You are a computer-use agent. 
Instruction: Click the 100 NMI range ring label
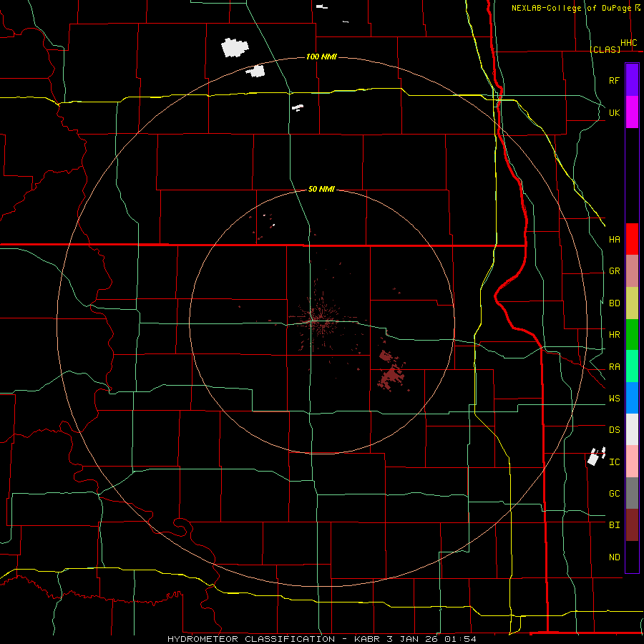[x=321, y=57]
